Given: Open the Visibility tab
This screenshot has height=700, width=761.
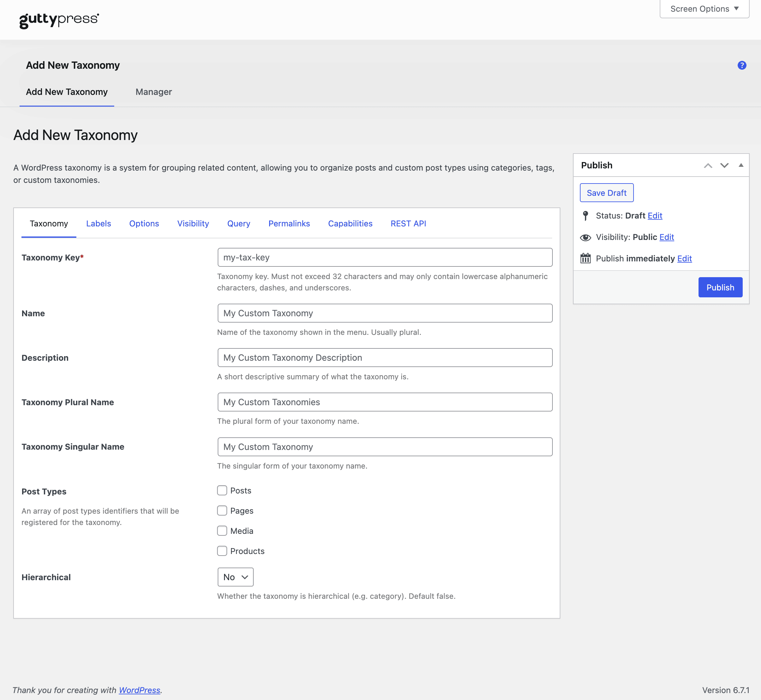Looking at the screenshot, I should pos(193,224).
